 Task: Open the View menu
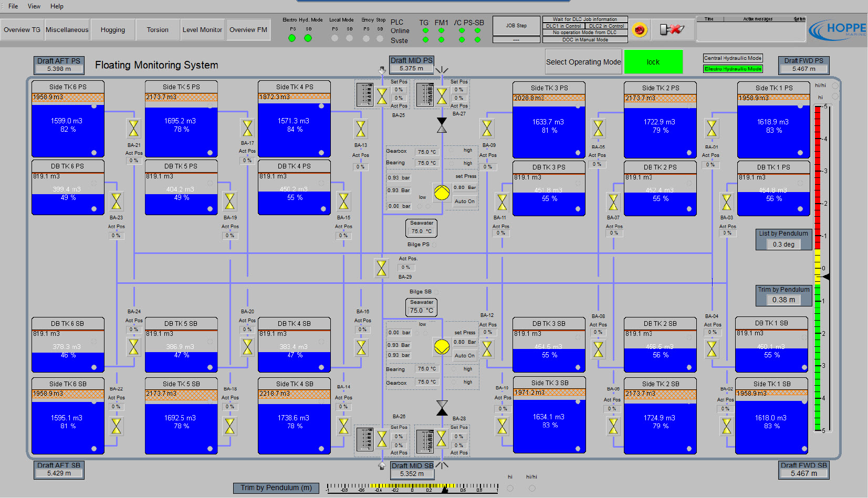34,6
